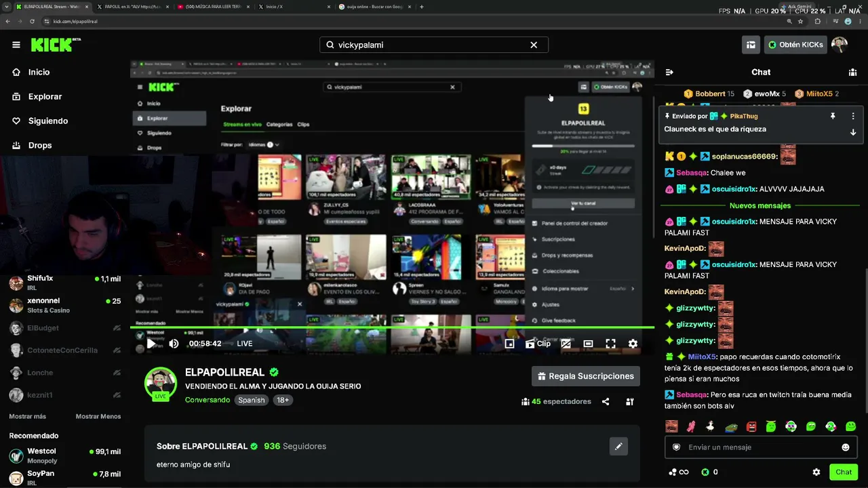The height and width of the screenshot is (488, 868).
Task: Open Explorar in the sidebar
Action: coord(45,96)
